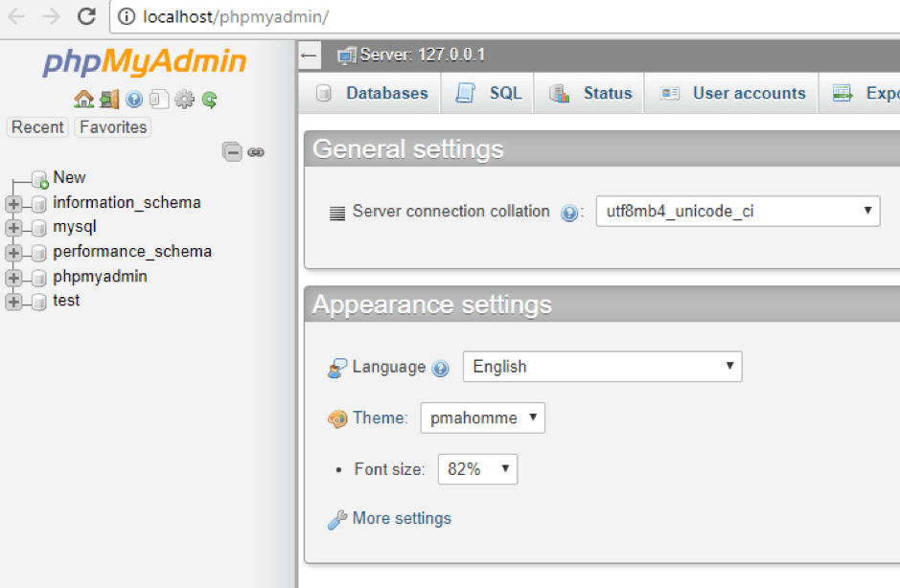Log out using the exit door icon

pos(108,100)
